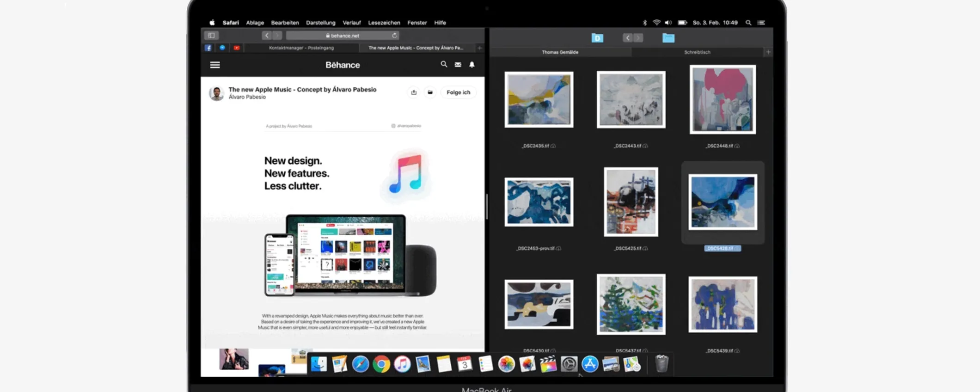The width and height of the screenshot is (980, 392).
Task: Open the pinned Facebook tab
Action: pos(208,48)
